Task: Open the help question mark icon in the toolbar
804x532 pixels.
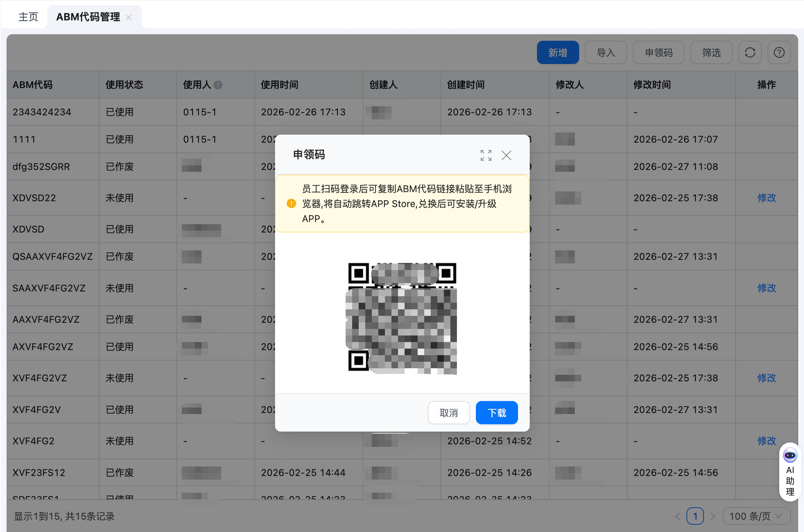Action: point(779,53)
